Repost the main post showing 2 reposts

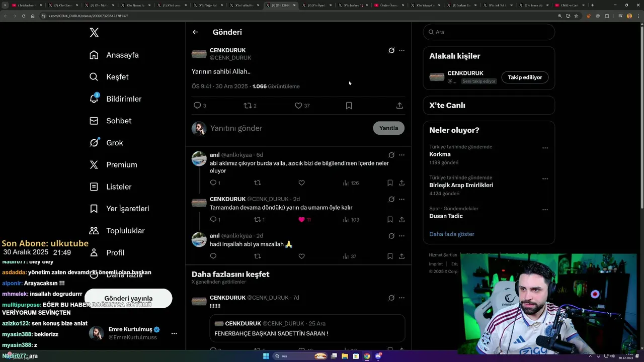250,106
